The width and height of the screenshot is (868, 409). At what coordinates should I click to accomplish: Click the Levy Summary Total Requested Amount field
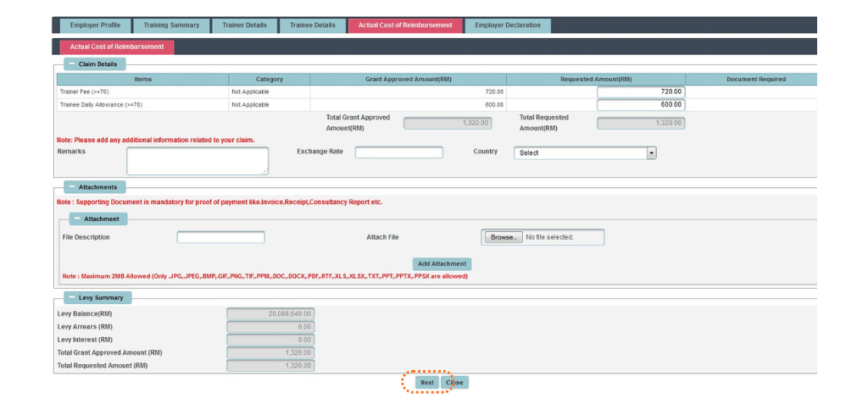pos(270,365)
